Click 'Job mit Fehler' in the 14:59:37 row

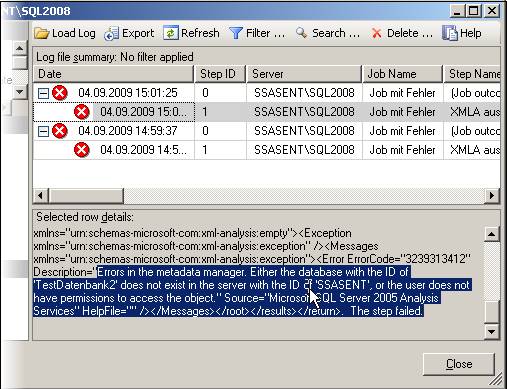coord(402,131)
